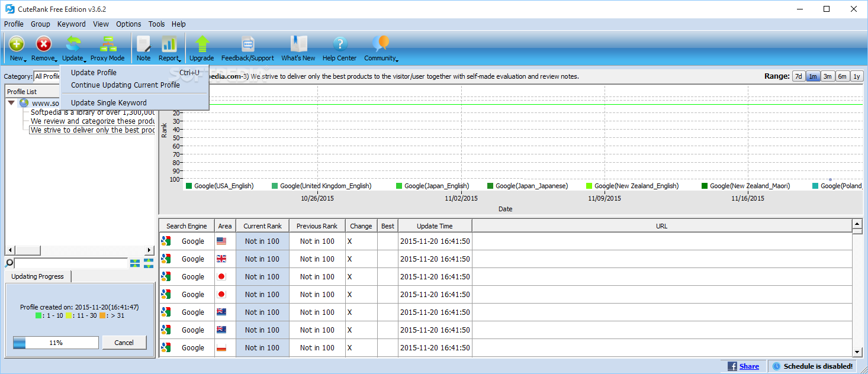Click the CuteRank app icon in title bar

point(9,9)
